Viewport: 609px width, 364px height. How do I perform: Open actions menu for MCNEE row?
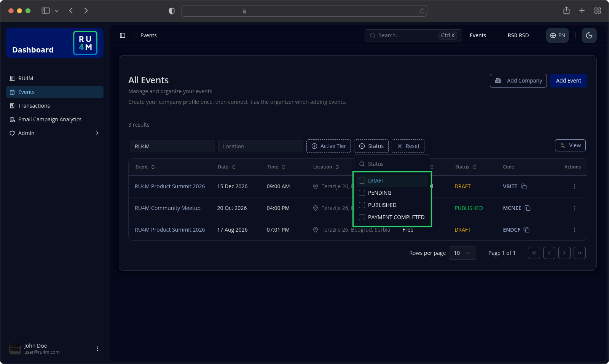[x=575, y=208]
